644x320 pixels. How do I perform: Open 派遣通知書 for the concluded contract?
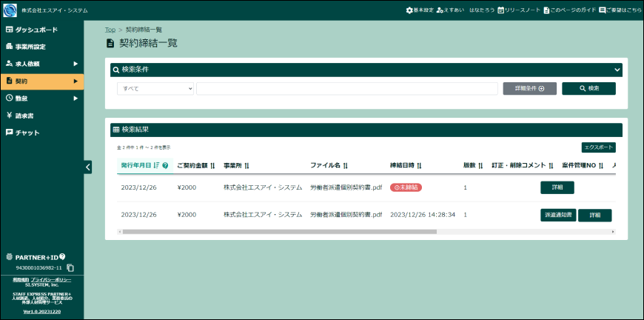558,215
